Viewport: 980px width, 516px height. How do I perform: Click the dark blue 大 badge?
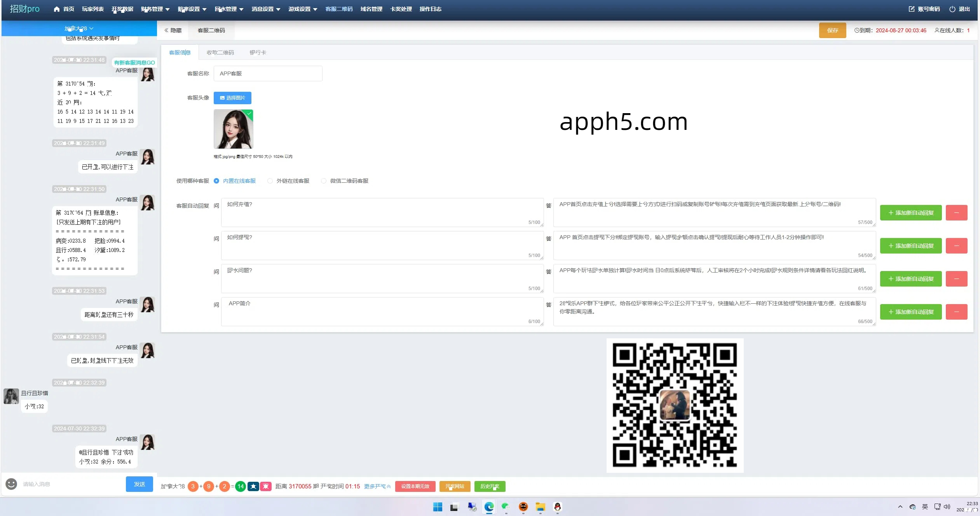(x=253, y=486)
